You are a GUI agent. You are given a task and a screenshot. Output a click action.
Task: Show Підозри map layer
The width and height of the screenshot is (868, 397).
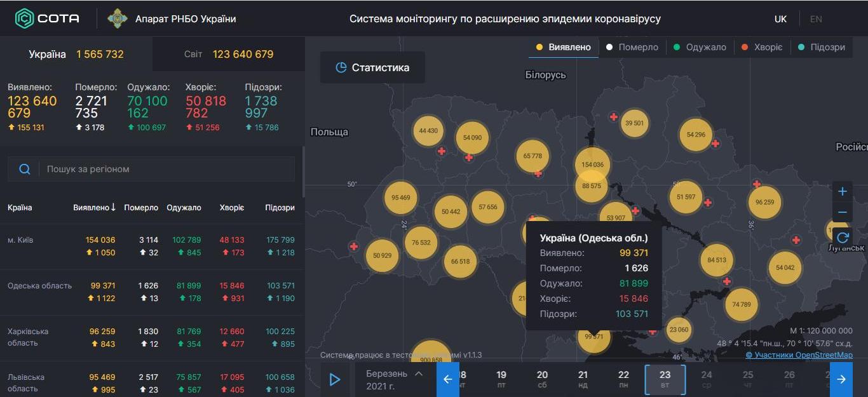click(822, 47)
